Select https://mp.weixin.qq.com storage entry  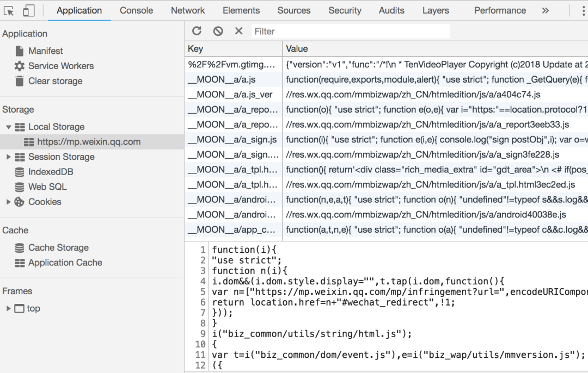point(89,142)
